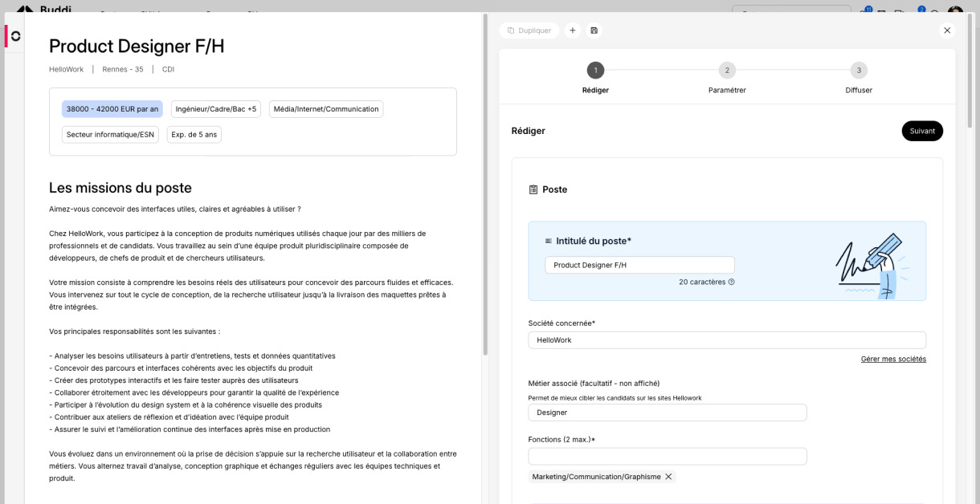The height and width of the screenshot is (504, 980).
Task: Open the Métier associé field showing Designer
Action: 667,413
